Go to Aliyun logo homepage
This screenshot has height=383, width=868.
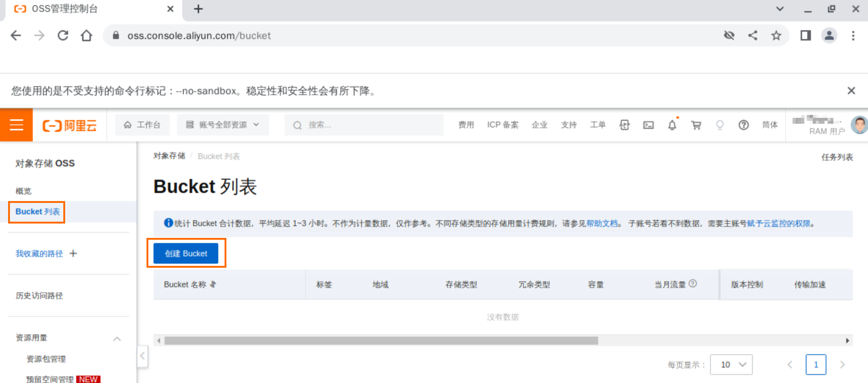coord(70,126)
